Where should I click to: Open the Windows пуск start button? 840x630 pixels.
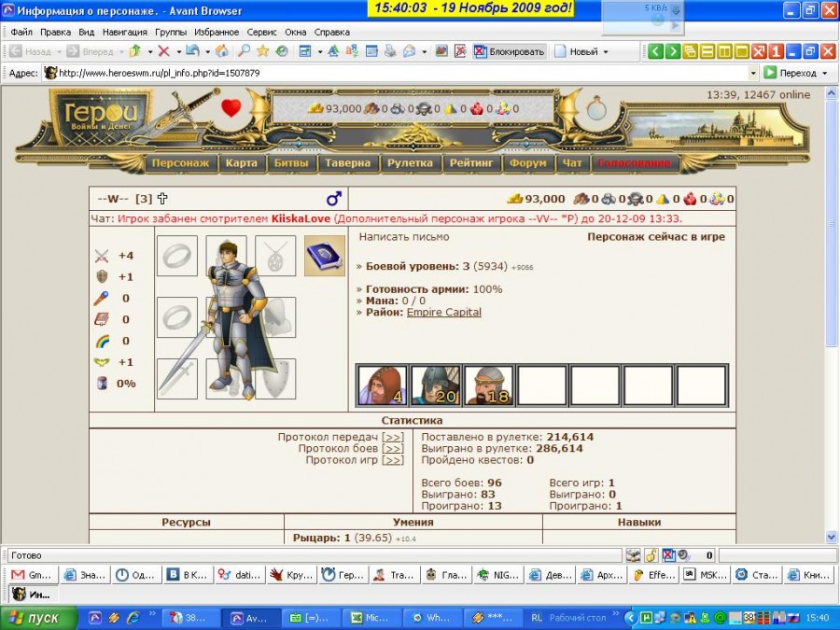[x=38, y=618]
